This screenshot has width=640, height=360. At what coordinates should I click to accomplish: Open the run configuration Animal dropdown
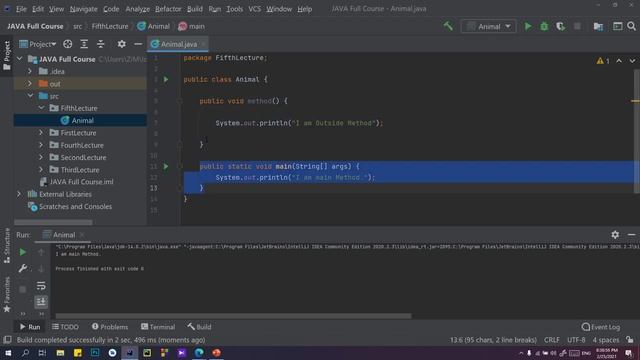(489, 27)
